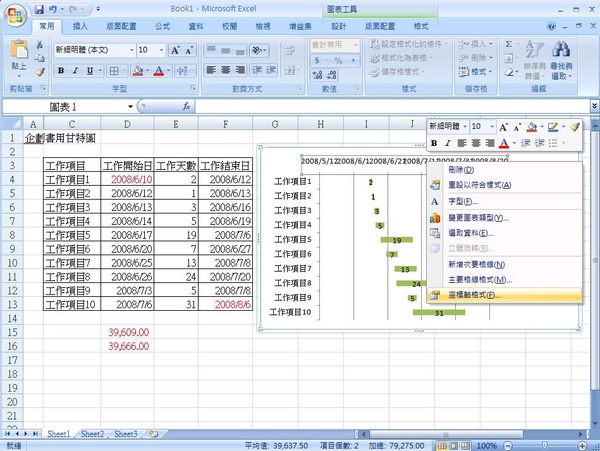The image size is (600, 451).
Task: Toggle Underline in the ribbon font group
Action: point(90,71)
